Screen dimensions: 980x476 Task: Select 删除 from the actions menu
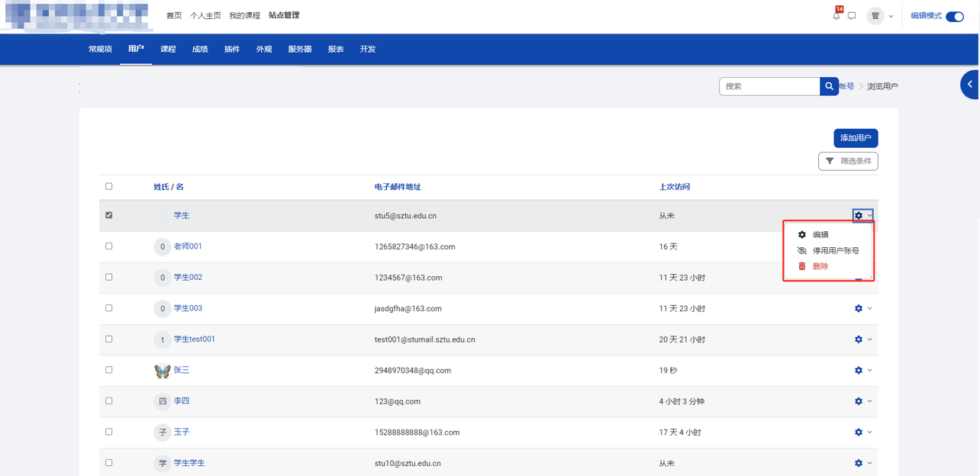[820, 266]
